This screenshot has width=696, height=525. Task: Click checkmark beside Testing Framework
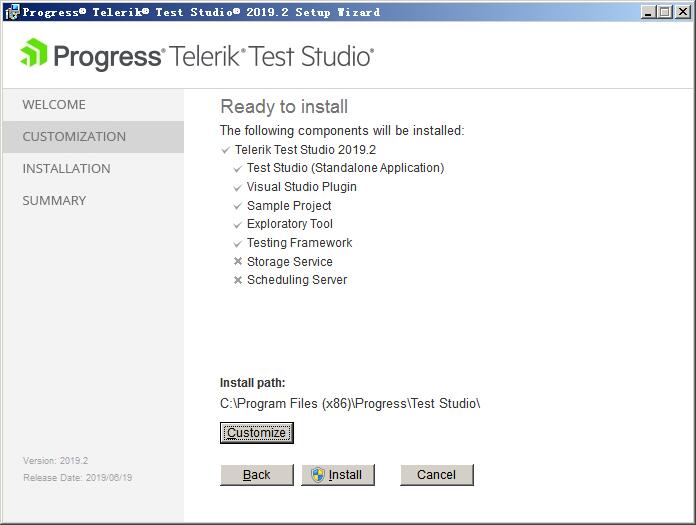[x=237, y=244]
